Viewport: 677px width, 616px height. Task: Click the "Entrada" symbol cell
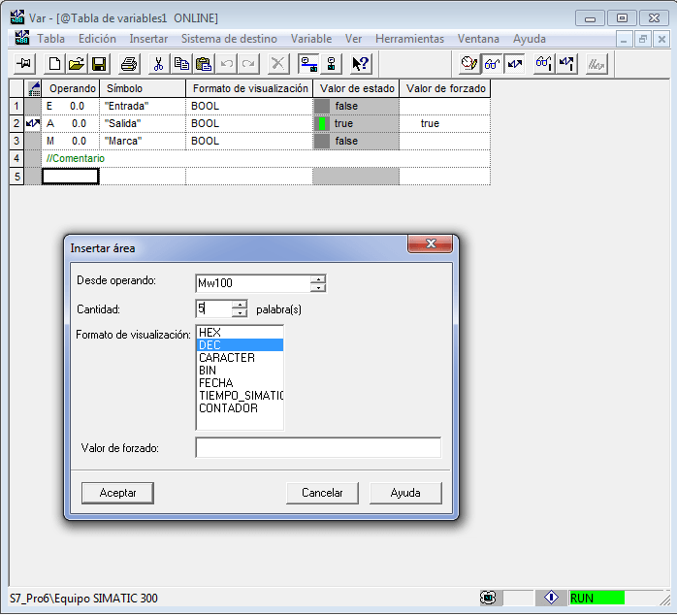pyautogui.click(x=143, y=107)
